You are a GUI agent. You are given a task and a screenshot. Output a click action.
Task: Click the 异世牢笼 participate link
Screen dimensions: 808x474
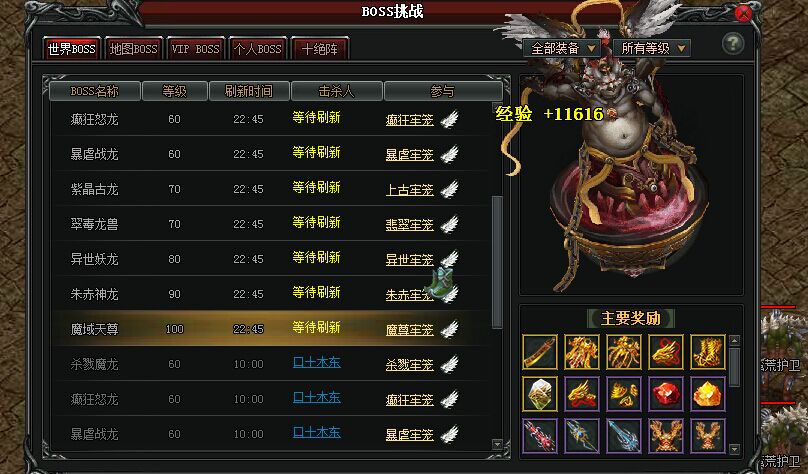point(409,260)
